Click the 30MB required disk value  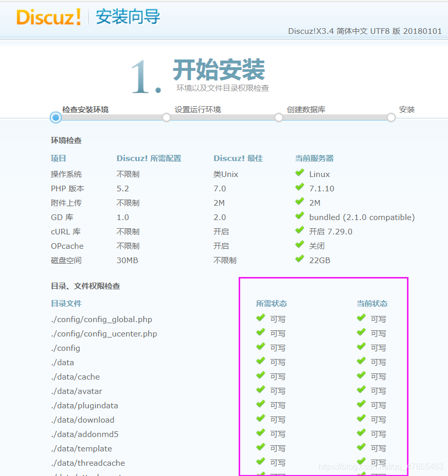(x=127, y=261)
